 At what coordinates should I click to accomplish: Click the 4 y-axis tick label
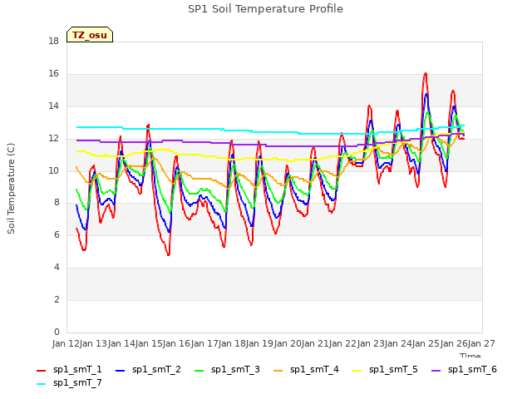[57, 268]
